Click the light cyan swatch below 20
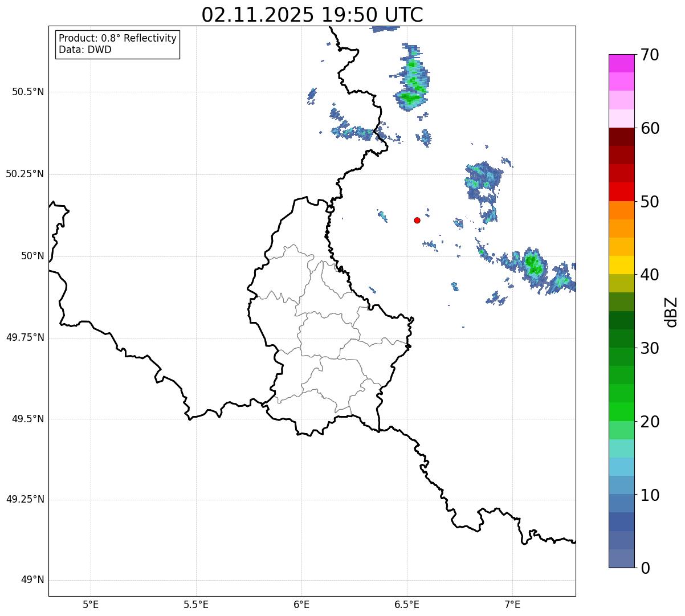Screen dimensions: 685x616 click(x=622, y=448)
